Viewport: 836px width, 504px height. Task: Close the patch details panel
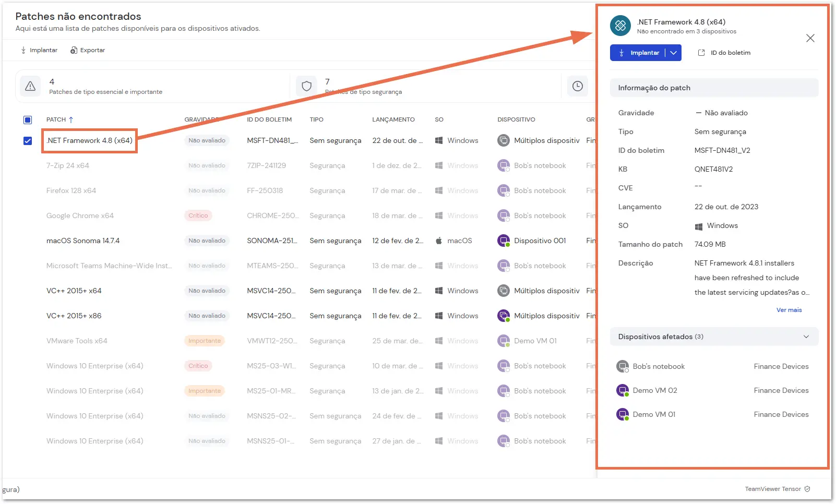coord(810,38)
